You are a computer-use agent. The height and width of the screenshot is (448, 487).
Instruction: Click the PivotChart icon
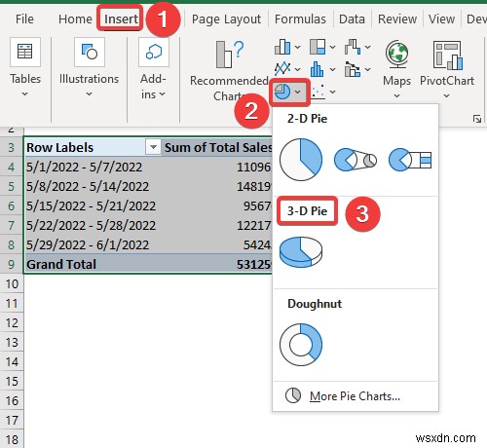(447, 56)
